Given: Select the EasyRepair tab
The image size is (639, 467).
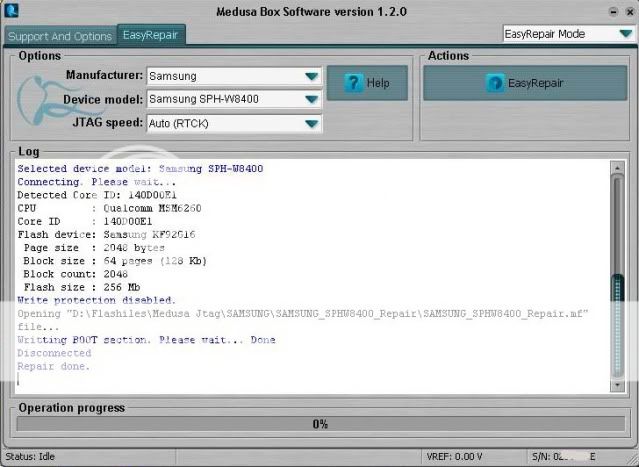Looking at the screenshot, I should tap(151, 35).
